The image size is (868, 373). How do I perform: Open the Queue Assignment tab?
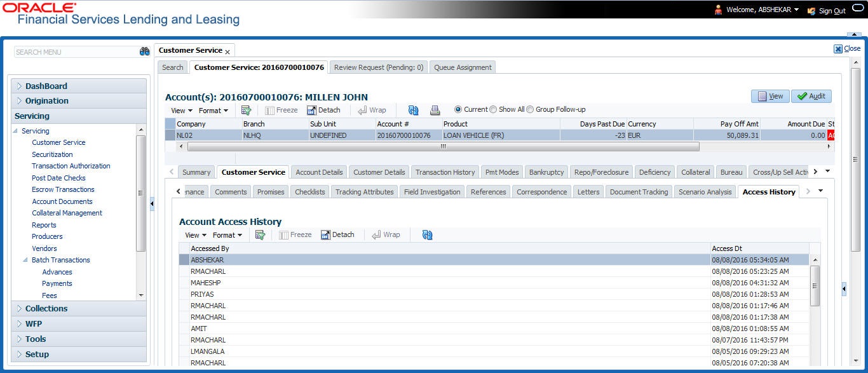463,67
